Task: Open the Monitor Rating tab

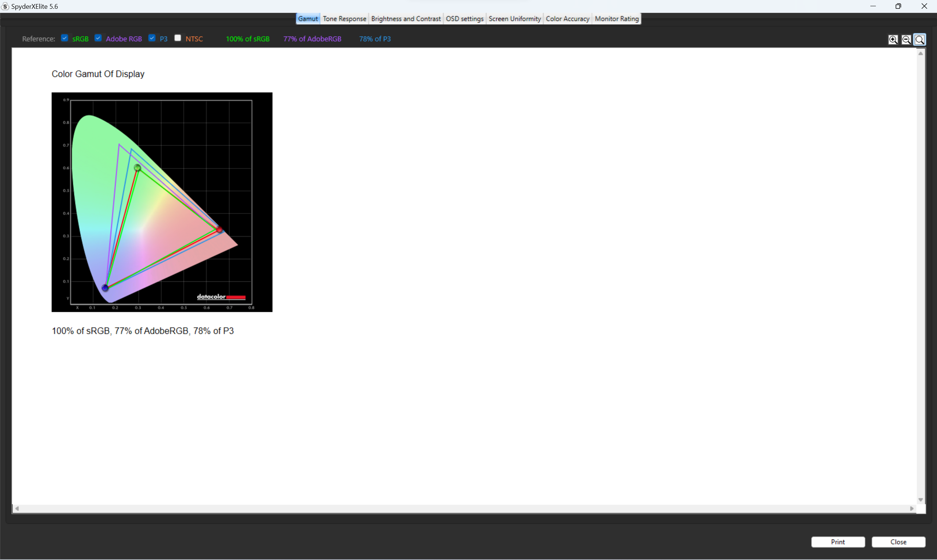Action: 617,19
